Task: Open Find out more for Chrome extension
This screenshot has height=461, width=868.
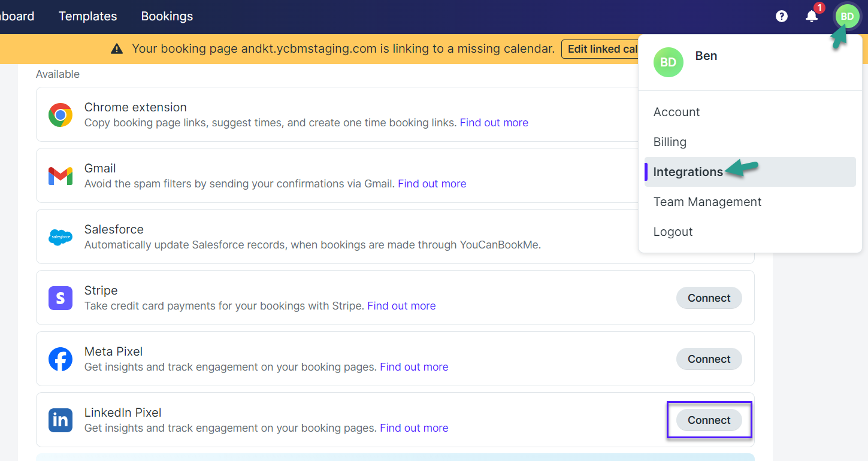Action: [494, 123]
